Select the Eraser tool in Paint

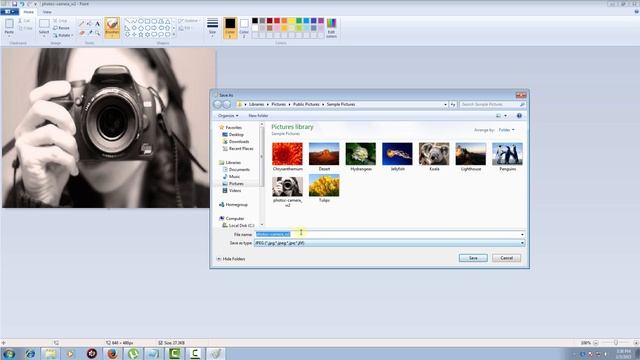click(82, 33)
